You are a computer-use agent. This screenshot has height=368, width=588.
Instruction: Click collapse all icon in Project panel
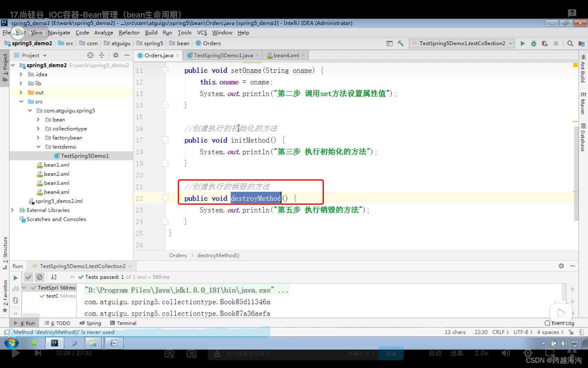[x=102, y=55]
